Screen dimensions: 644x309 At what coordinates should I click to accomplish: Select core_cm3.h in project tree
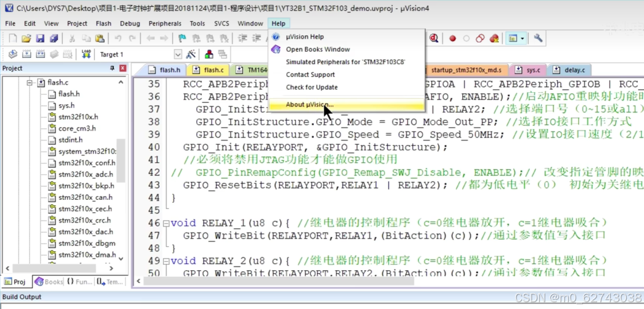tap(77, 128)
